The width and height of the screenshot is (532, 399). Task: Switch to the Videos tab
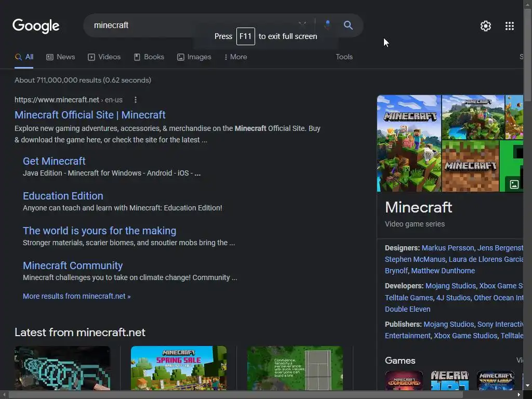104,57
